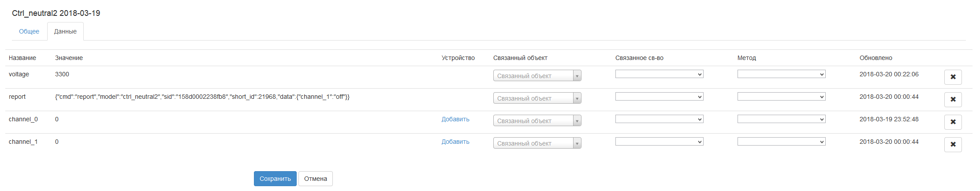This screenshot has width=980, height=191.
Task: Click Добавить link for channel_0
Action: click(455, 119)
